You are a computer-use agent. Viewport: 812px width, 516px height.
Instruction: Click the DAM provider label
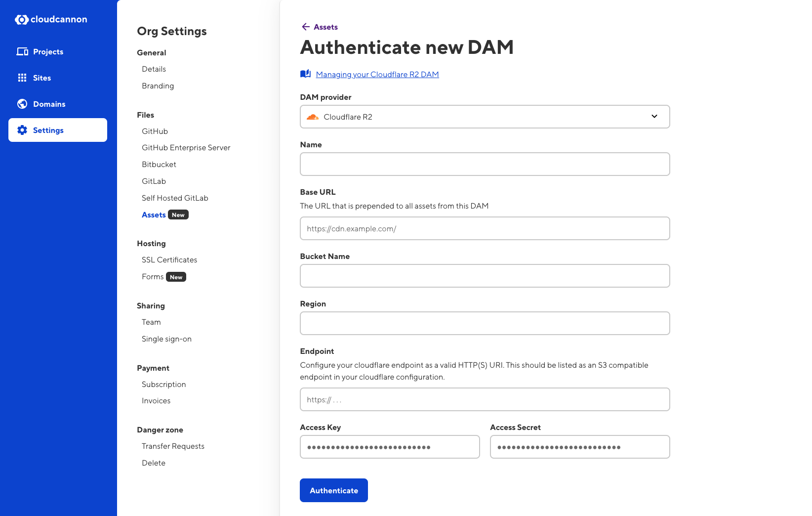tap(325, 97)
